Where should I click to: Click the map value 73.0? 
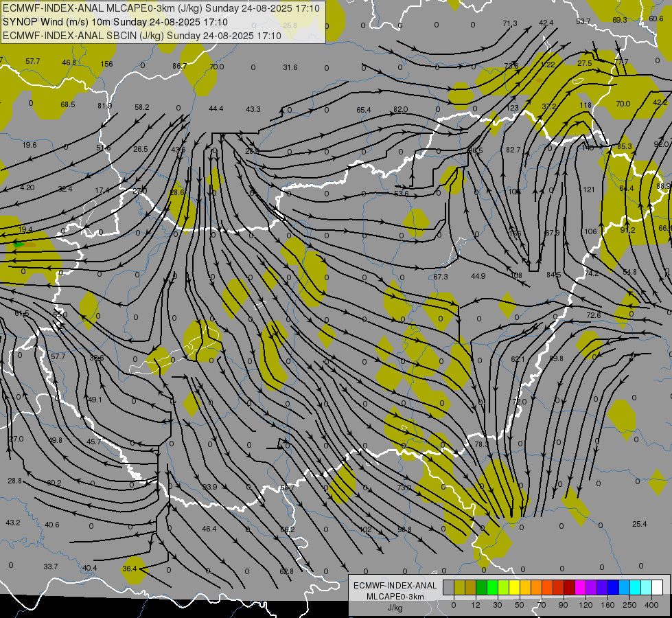point(404,488)
